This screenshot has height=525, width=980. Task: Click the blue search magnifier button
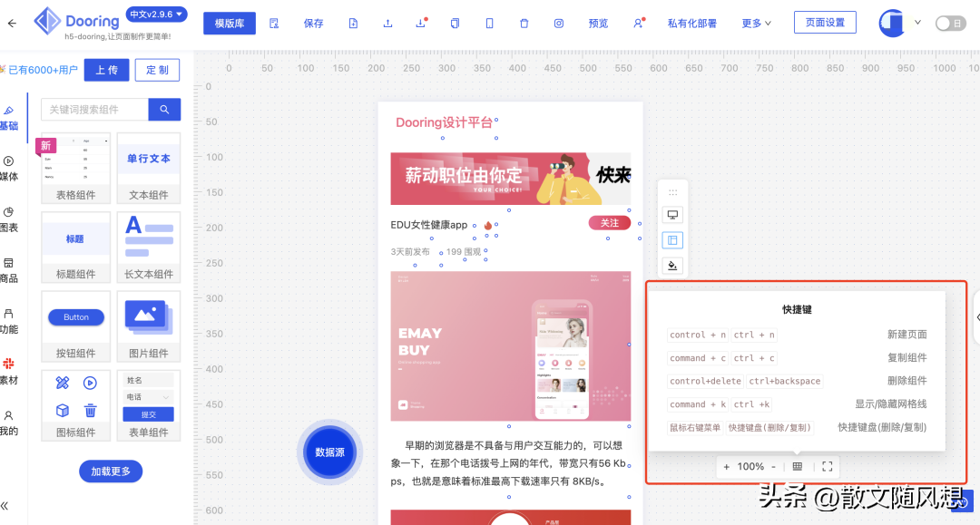(164, 109)
